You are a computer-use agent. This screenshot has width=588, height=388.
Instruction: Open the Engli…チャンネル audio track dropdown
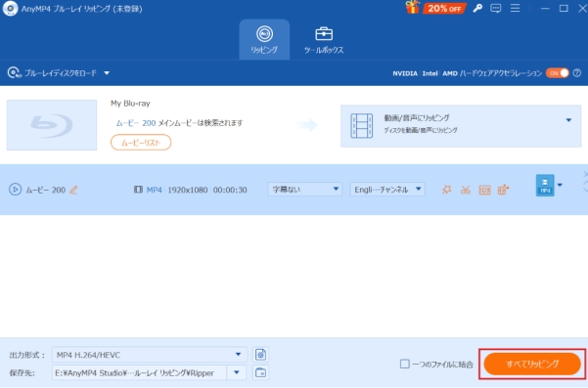click(x=387, y=190)
